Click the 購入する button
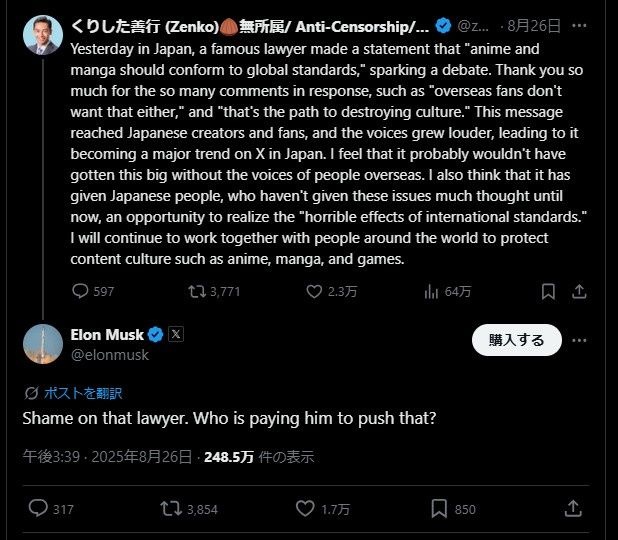The width and height of the screenshot is (618, 540). tap(516, 340)
